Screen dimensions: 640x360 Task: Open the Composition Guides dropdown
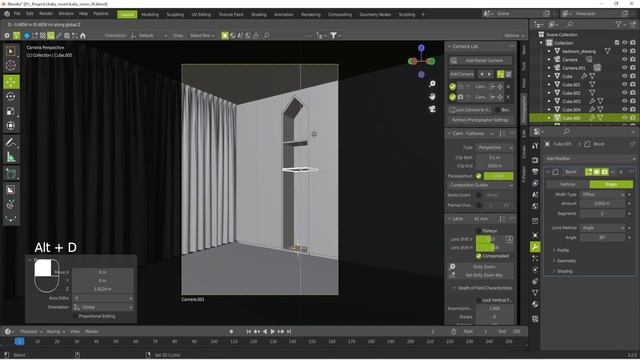point(480,185)
